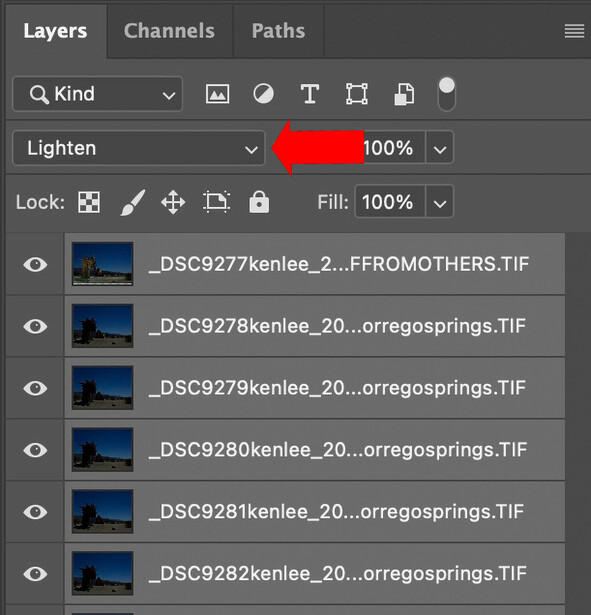Filter layers by shape layers icon
591x615 pixels.
tap(357, 94)
